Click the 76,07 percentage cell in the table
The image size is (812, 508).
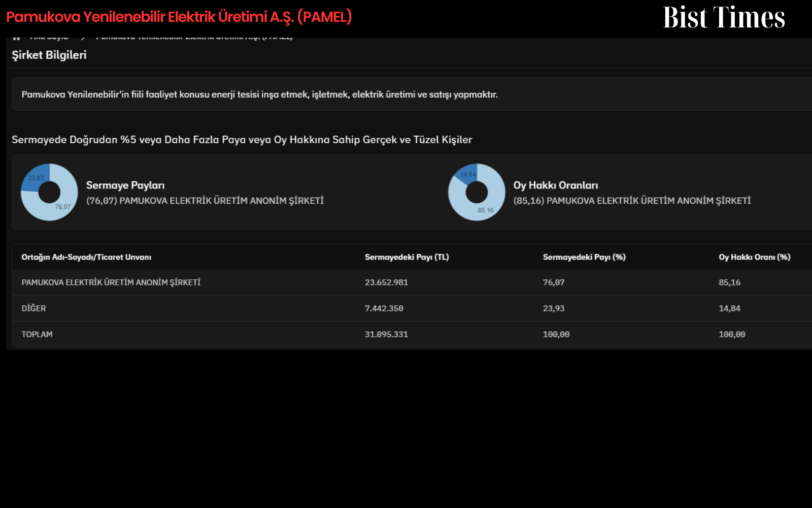click(x=554, y=282)
